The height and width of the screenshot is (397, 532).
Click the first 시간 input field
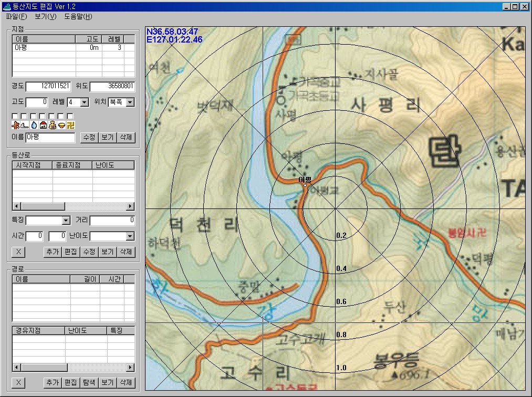point(35,236)
